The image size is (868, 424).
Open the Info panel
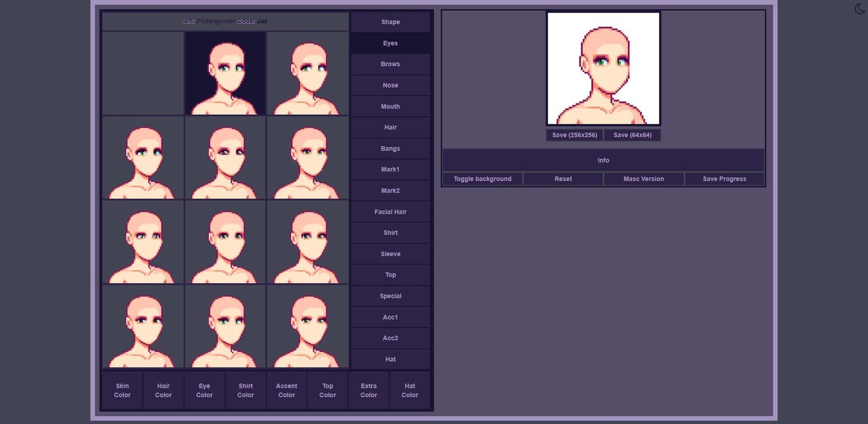603,160
